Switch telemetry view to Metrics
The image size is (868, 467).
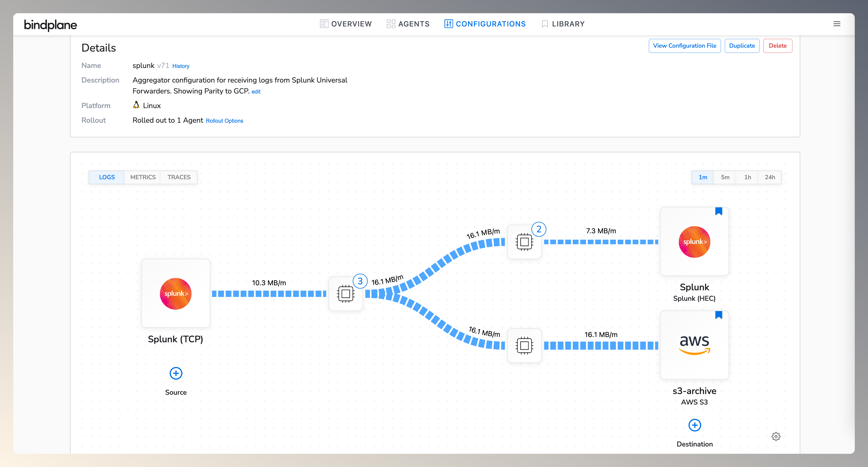coord(143,177)
